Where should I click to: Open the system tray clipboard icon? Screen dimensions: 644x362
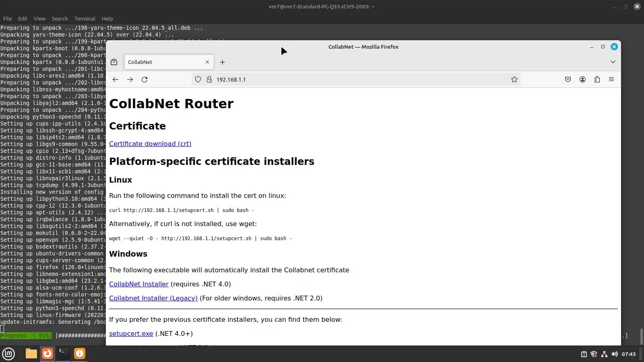[x=584, y=354]
